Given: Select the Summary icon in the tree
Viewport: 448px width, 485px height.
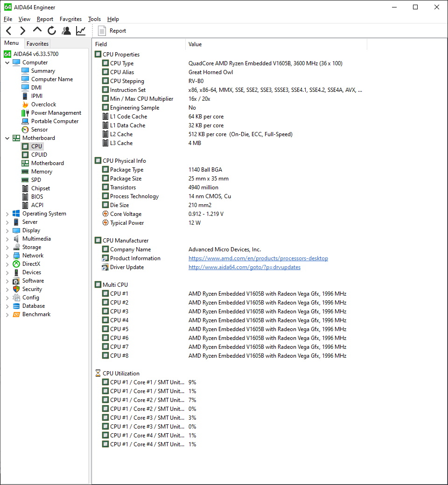Looking at the screenshot, I should [x=25, y=71].
